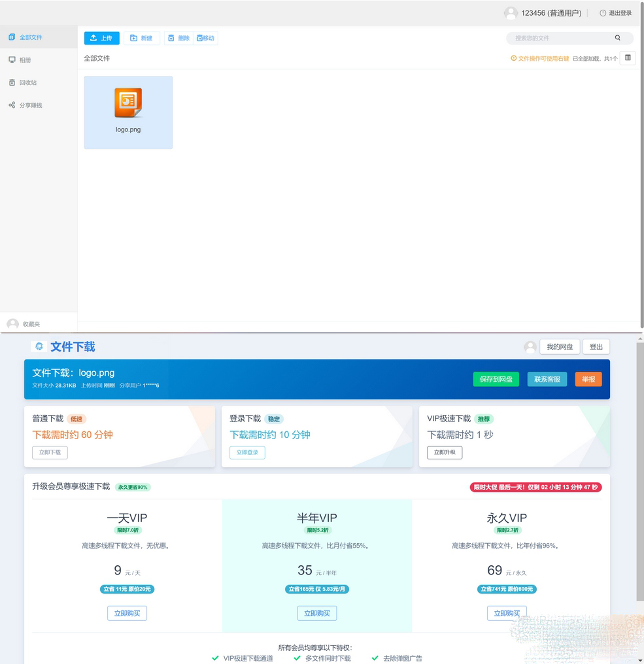Click the Logout (退出登录) link

pos(615,13)
